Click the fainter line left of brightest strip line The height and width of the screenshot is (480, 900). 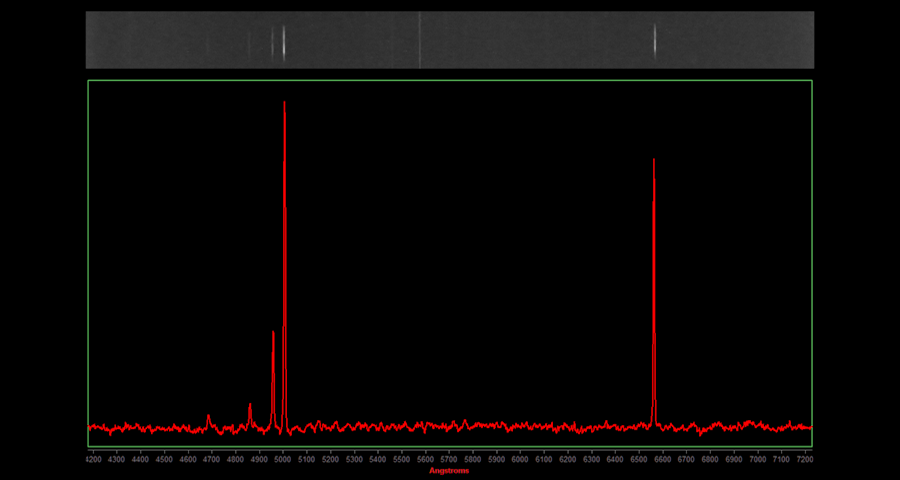(272, 41)
